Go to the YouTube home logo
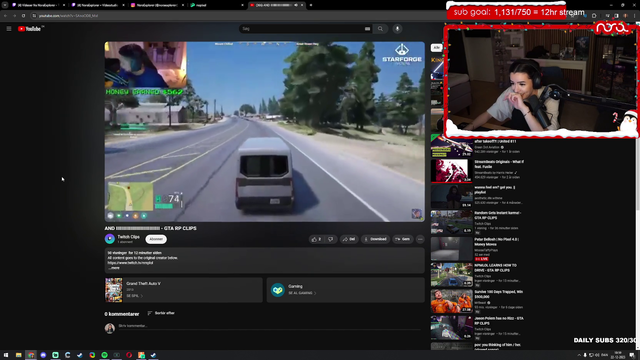This screenshot has height=360, width=640. tap(30, 29)
